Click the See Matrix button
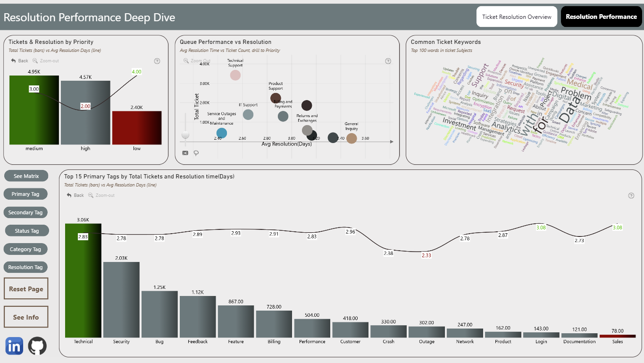Screen dimensions: 644x363 click(26, 176)
